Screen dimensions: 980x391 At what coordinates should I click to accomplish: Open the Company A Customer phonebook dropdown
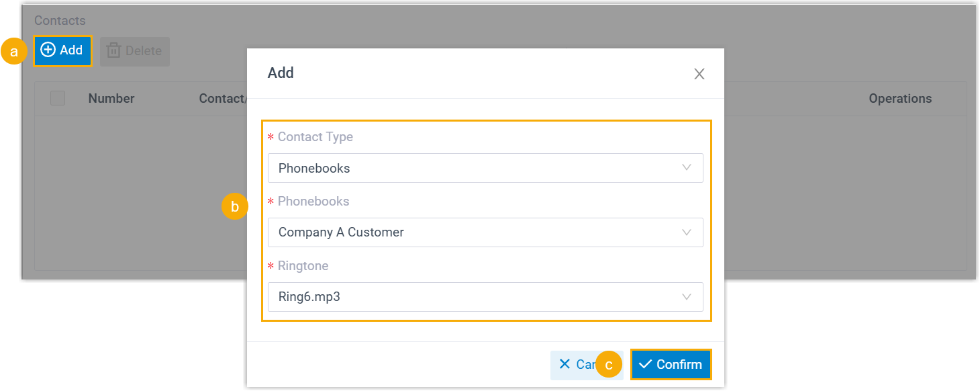click(485, 232)
